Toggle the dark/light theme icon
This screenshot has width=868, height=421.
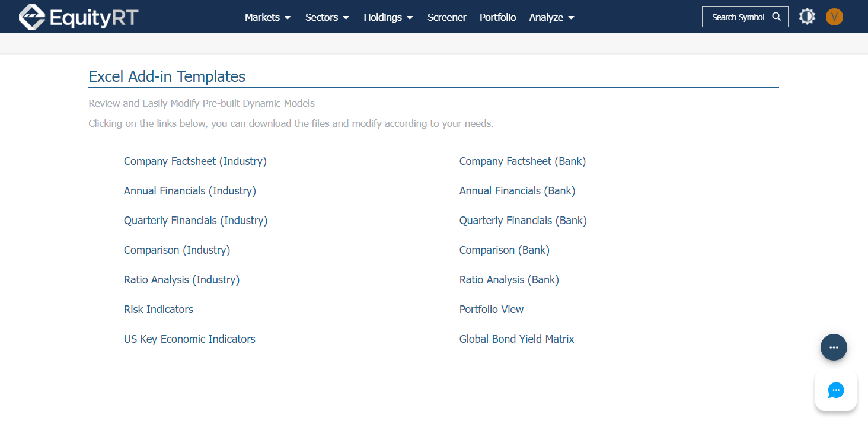[x=807, y=17]
